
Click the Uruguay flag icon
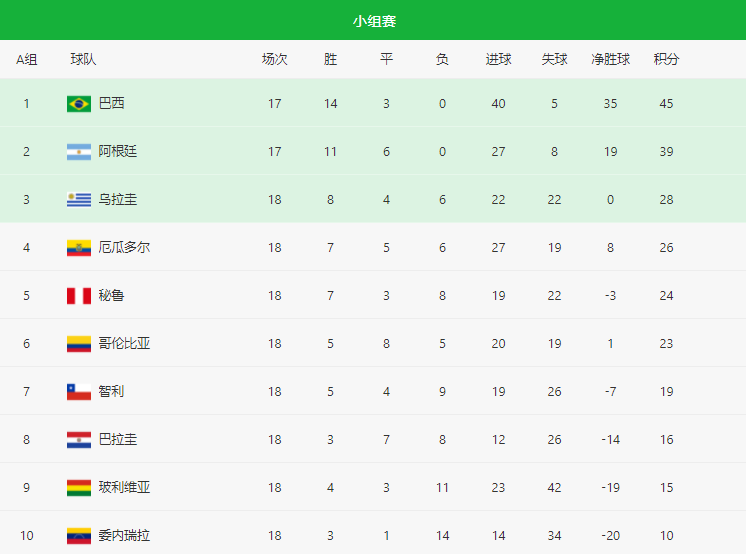point(79,200)
